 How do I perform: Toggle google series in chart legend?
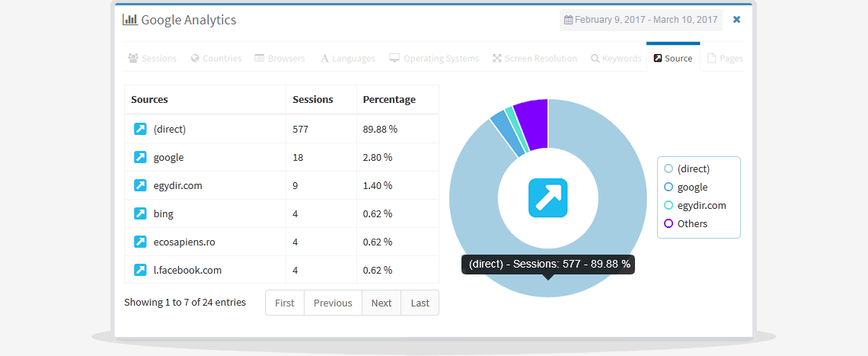click(x=685, y=187)
